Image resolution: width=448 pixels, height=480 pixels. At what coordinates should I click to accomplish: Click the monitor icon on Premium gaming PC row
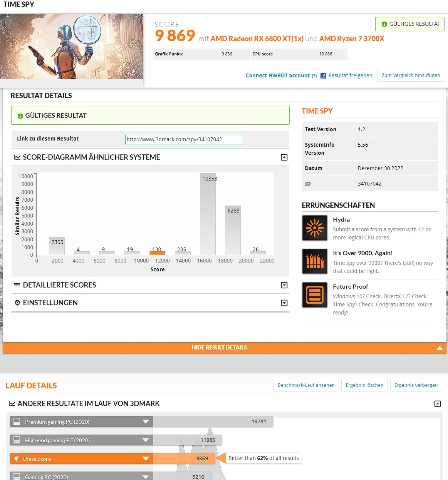[17, 421]
